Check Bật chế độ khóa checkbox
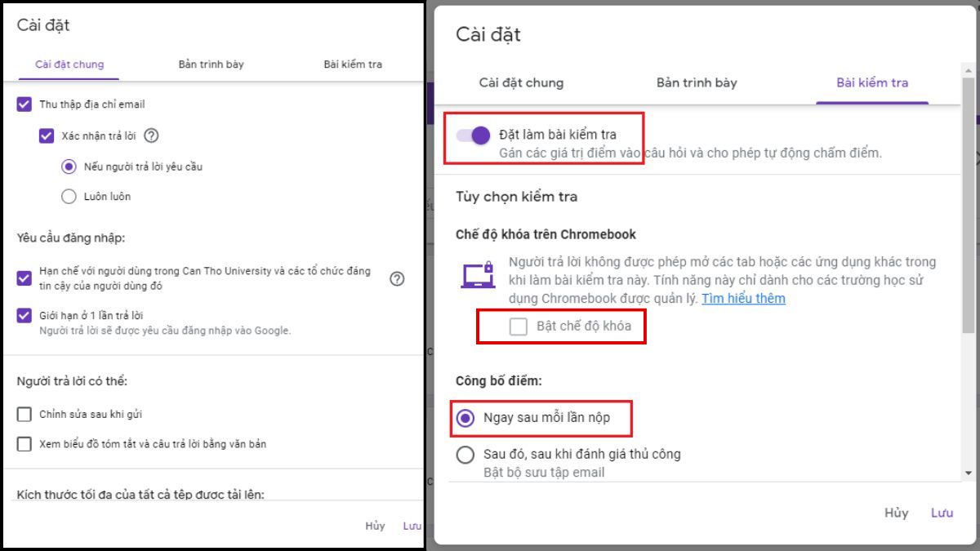The image size is (980, 551). [x=518, y=327]
